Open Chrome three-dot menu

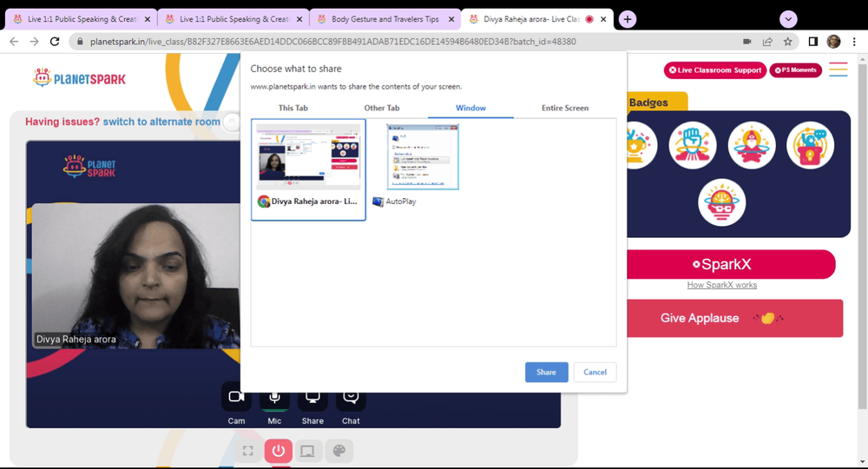[854, 42]
